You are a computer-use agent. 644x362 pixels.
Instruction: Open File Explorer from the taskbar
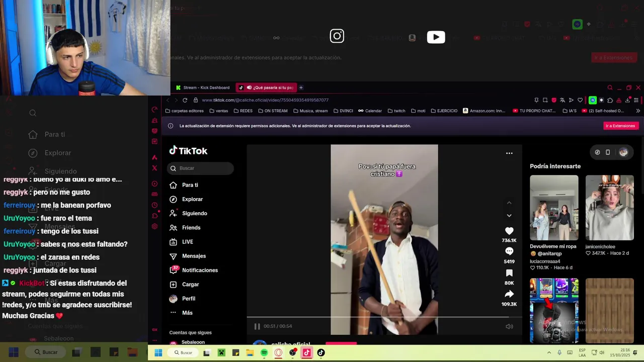[x=250, y=353]
